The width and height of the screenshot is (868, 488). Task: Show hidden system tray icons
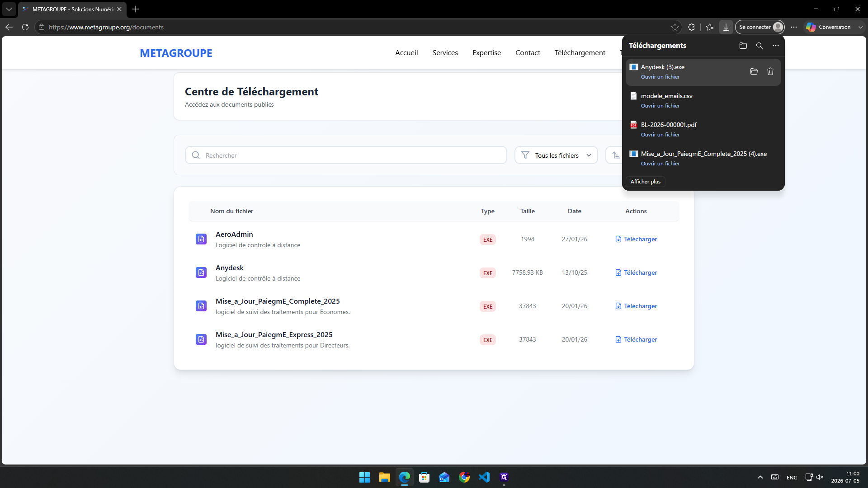pos(760,477)
